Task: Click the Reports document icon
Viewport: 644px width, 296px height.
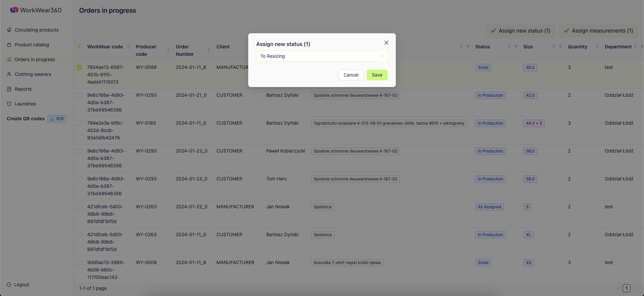Action: pos(9,89)
